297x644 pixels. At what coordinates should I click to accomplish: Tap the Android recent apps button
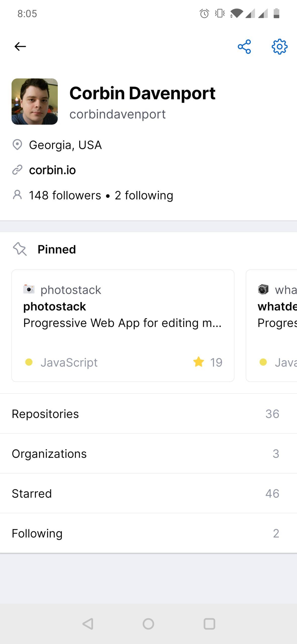(x=209, y=624)
